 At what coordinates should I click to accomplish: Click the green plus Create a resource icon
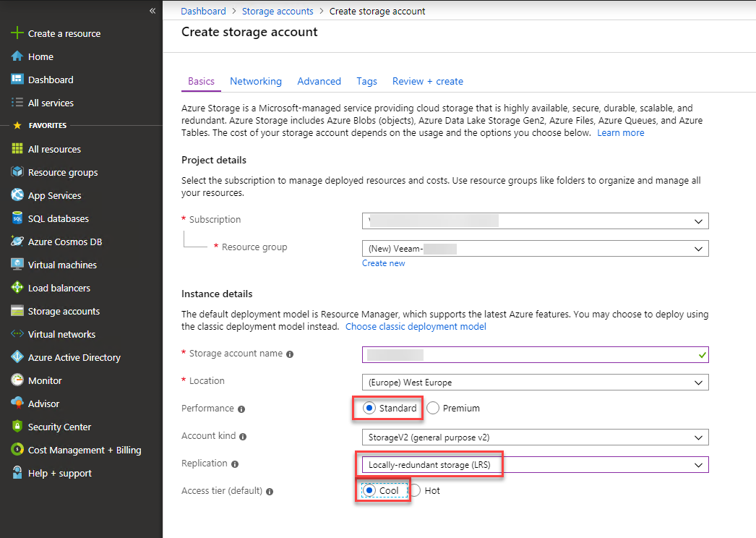click(17, 33)
